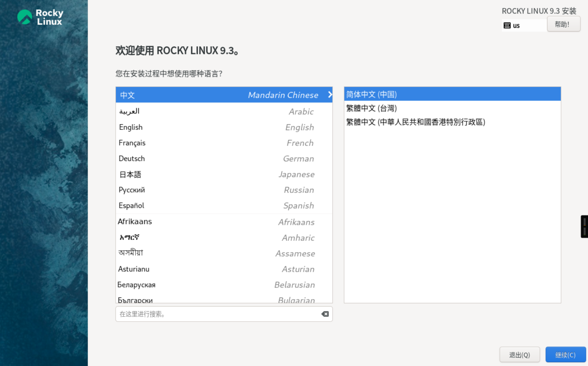The width and height of the screenshot is (588, 366).
Task: Choose 繁體中文 Hong Kong locale
Action: pos(452,122)
